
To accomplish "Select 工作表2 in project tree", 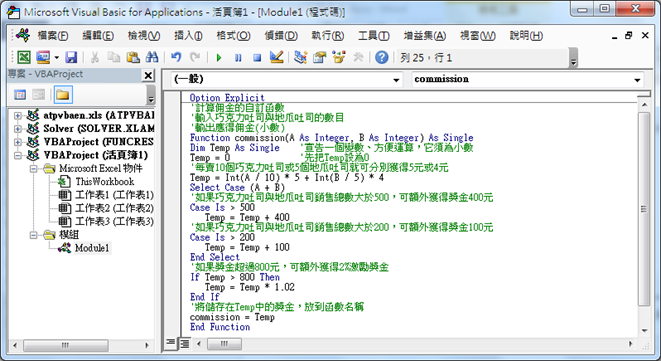I will coord(114,208).
